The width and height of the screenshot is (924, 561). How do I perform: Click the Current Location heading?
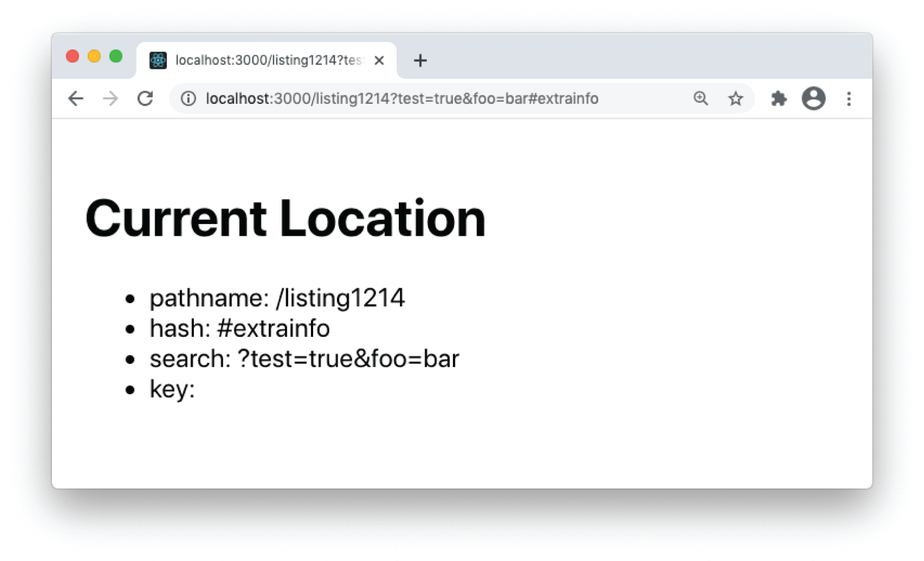pyautogui.click(x=284, y=218)
